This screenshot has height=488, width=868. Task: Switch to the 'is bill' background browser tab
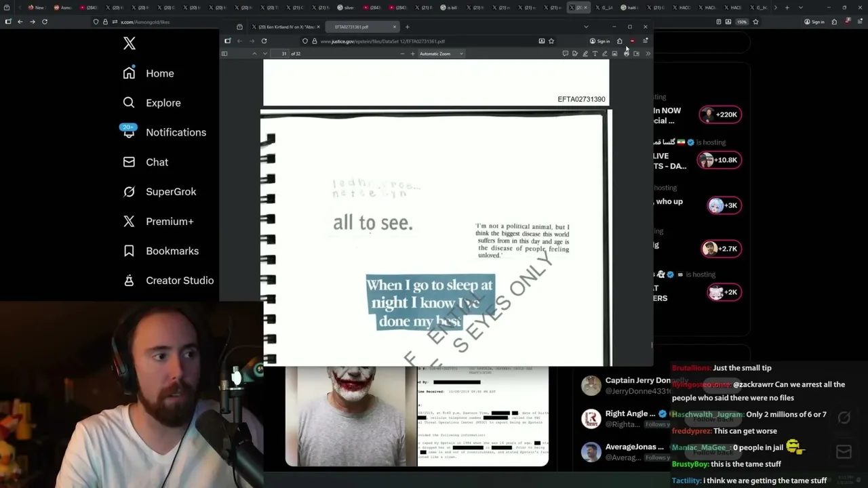coord(449,7)
